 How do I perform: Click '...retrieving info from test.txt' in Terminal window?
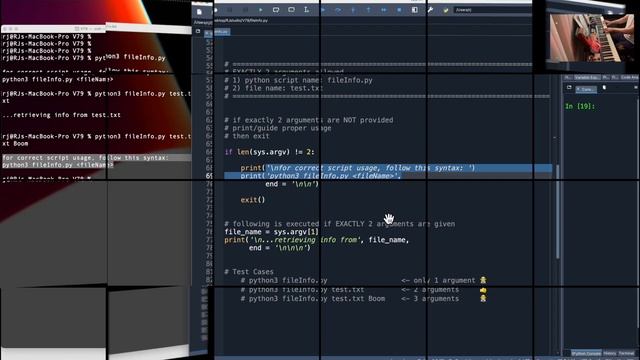click(x=61, y=115)
